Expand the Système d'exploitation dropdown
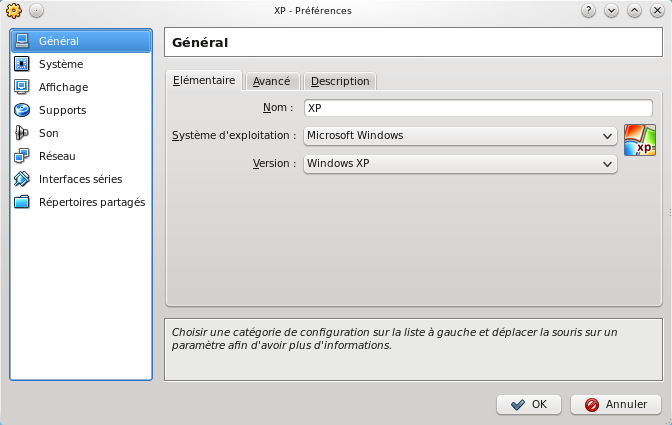The height and width of the screenshot is (425, 672). [x=460, y=135]
